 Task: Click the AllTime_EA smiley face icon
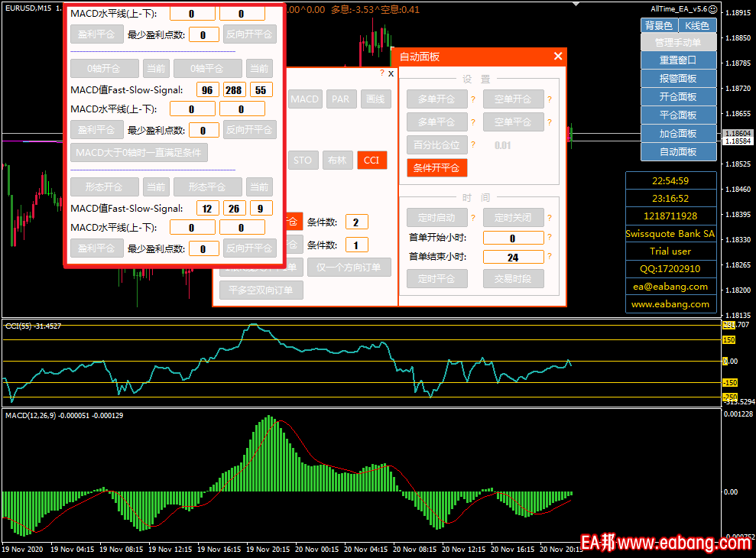(713, 10)
